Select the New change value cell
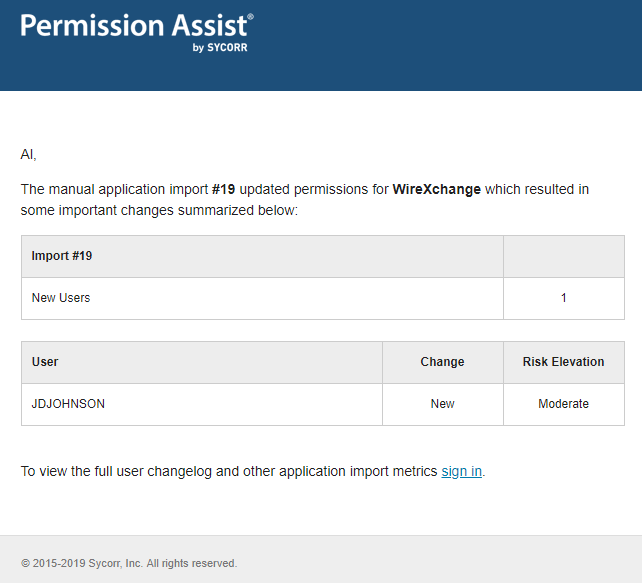This screenshot has width=642, height=583. tap(443, 404)
